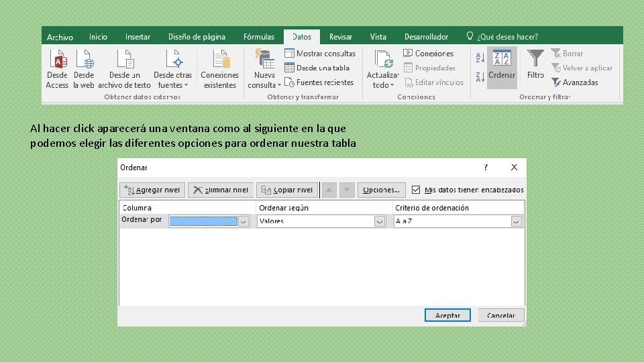Image resolution: width=644 pixels, height=362 pixels.
Task: Click Copiar nivel button
Action: click(x=287, y=190)
